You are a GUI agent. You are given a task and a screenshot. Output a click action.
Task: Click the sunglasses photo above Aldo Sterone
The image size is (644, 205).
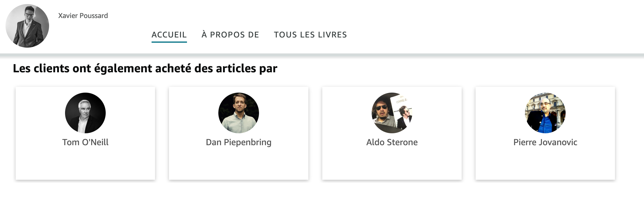[392, 113]
